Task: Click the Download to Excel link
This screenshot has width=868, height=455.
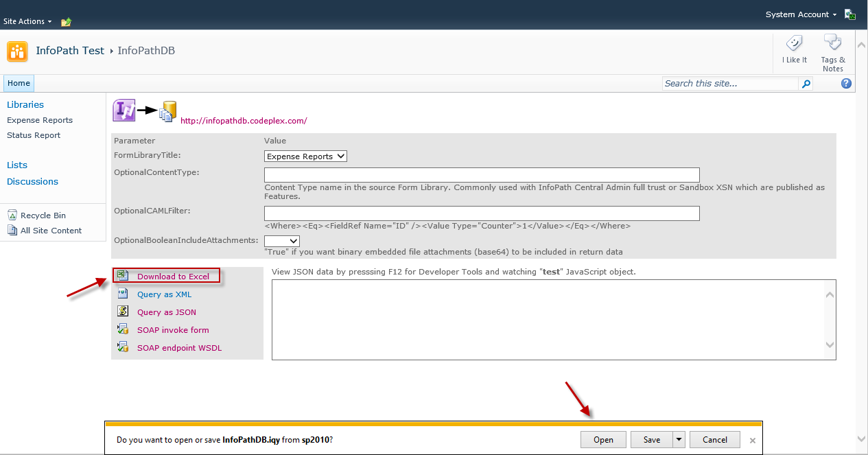Action: (x=173, y=277)
